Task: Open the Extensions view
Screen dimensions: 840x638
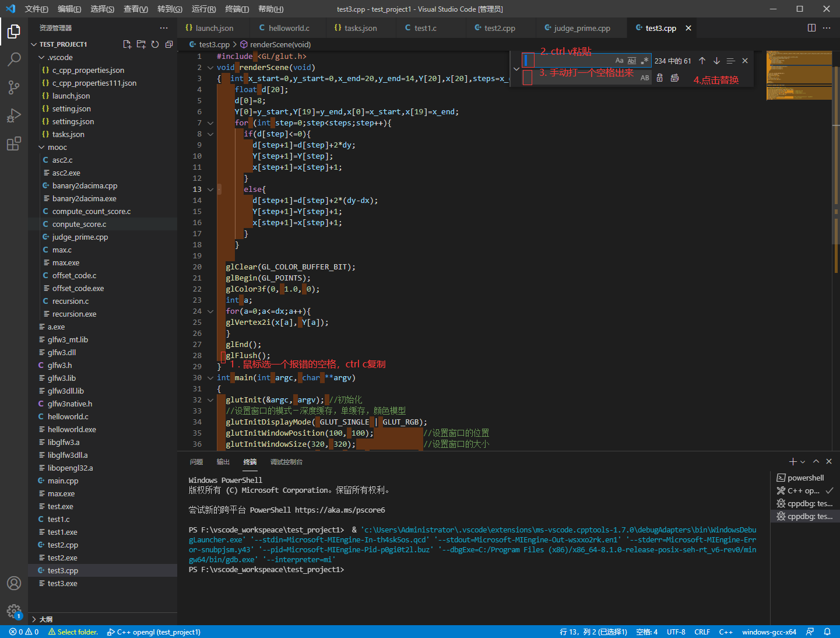Action: 14,143
